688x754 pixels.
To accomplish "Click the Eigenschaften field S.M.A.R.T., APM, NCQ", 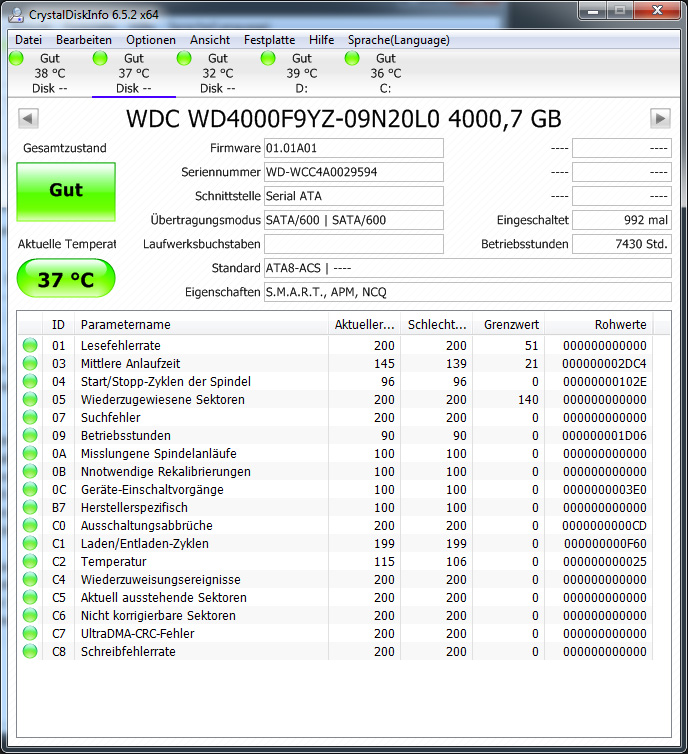I will pos(467,292).
